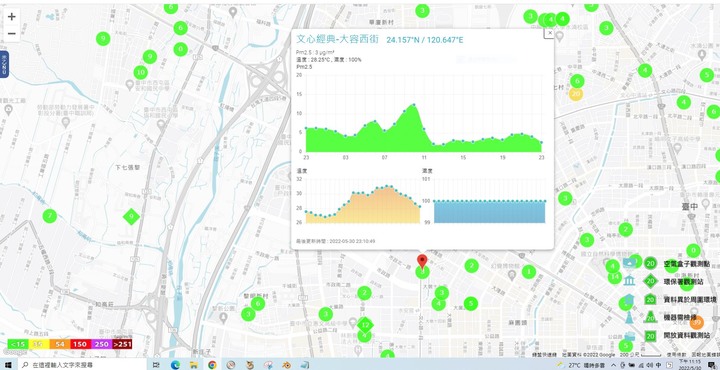
Task: Click the dark red >251 legend swatch
Action: [122, 344]
